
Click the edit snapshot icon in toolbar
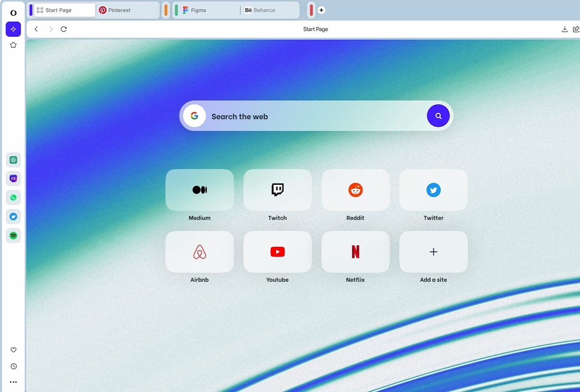coord(576,29)
